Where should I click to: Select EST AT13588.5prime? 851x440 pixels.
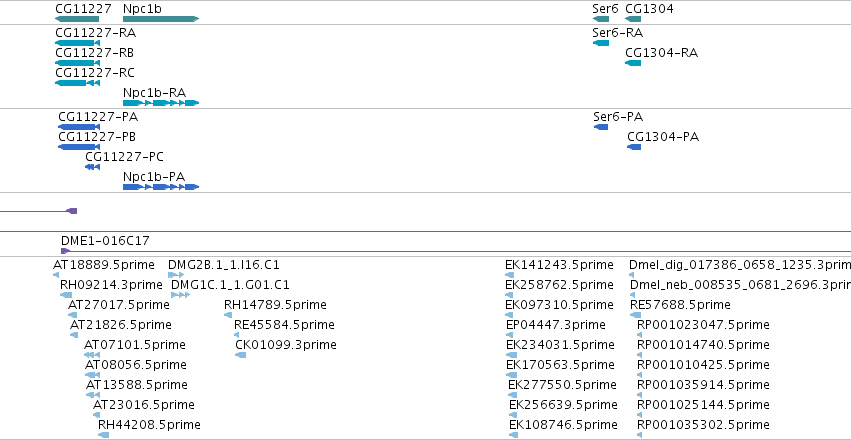pos(137,385)
